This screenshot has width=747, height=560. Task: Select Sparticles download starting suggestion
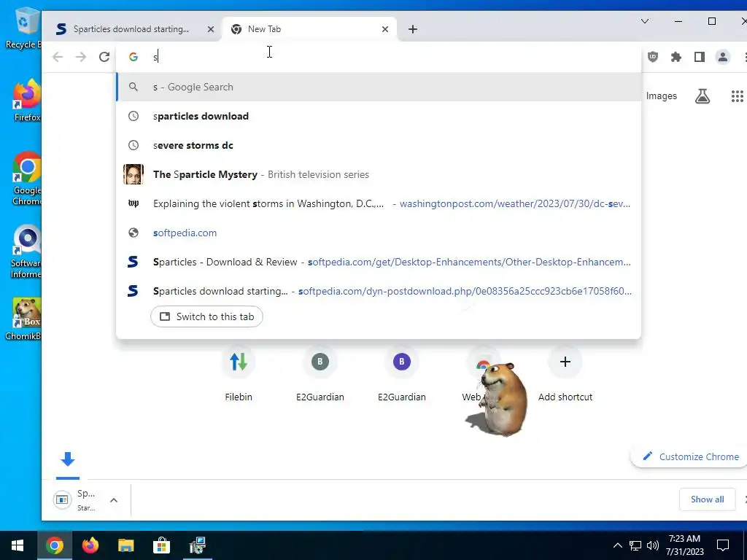[x=379, y=291]
